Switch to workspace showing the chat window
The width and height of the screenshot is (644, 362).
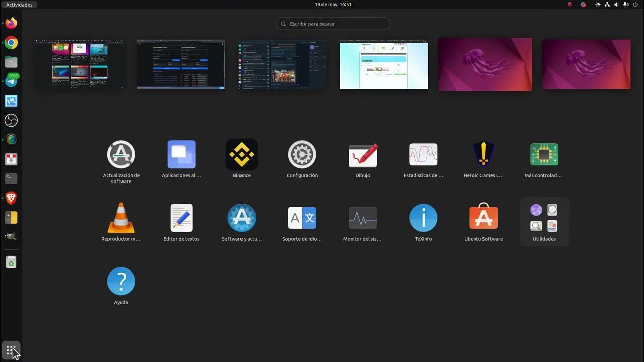(283, 64)
